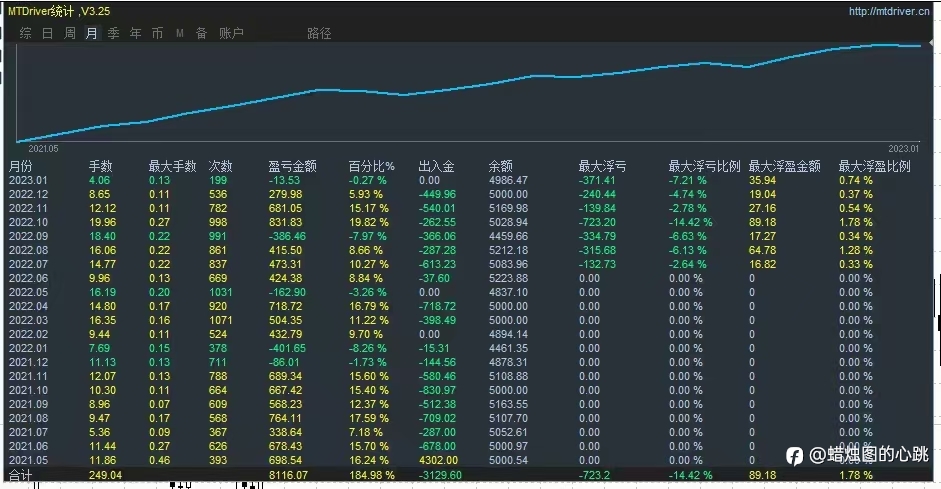941x489 pixels.
Task: Click the 月份 column header
Action: pos(21,166)
